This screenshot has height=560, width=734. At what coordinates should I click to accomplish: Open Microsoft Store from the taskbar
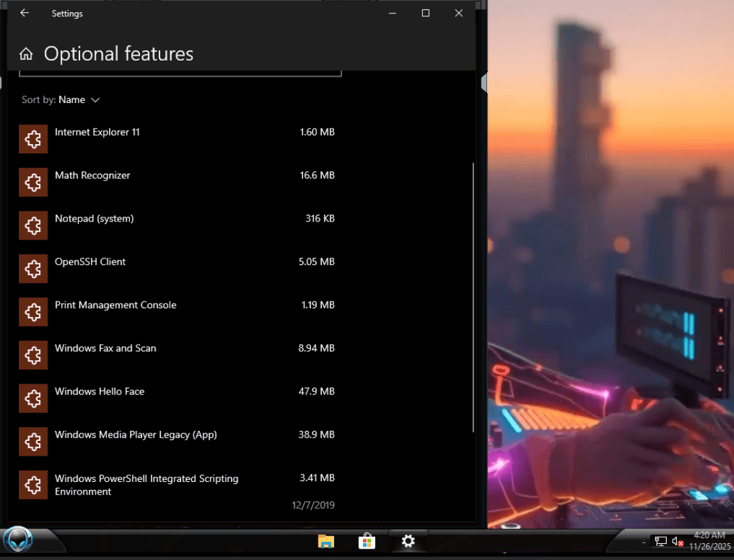(366, 541)
